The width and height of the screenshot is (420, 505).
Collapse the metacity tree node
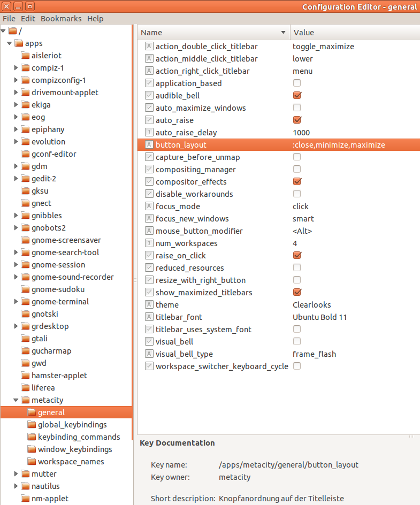[x=16, y=400]
